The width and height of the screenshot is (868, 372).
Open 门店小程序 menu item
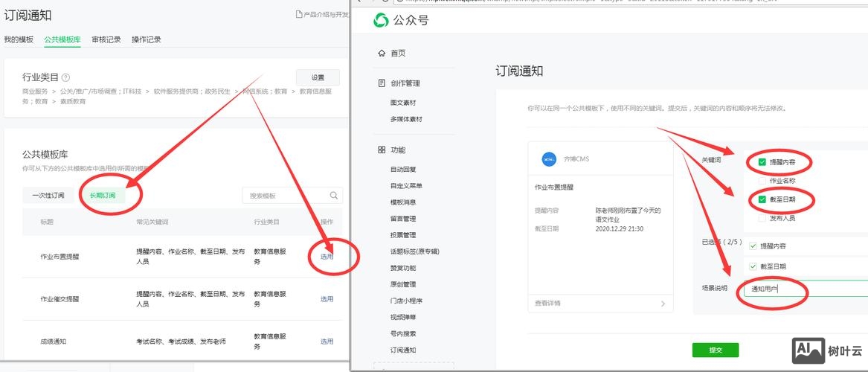coord(406,301)
